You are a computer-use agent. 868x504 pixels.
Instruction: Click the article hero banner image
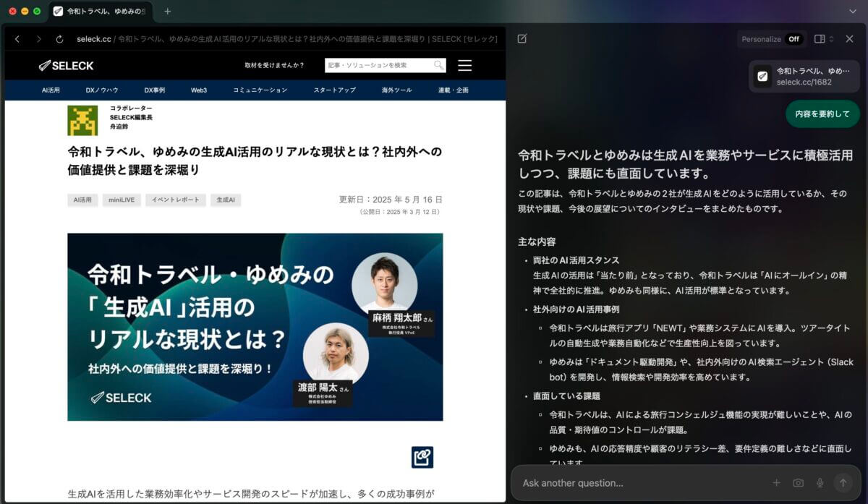pos(255,327)
